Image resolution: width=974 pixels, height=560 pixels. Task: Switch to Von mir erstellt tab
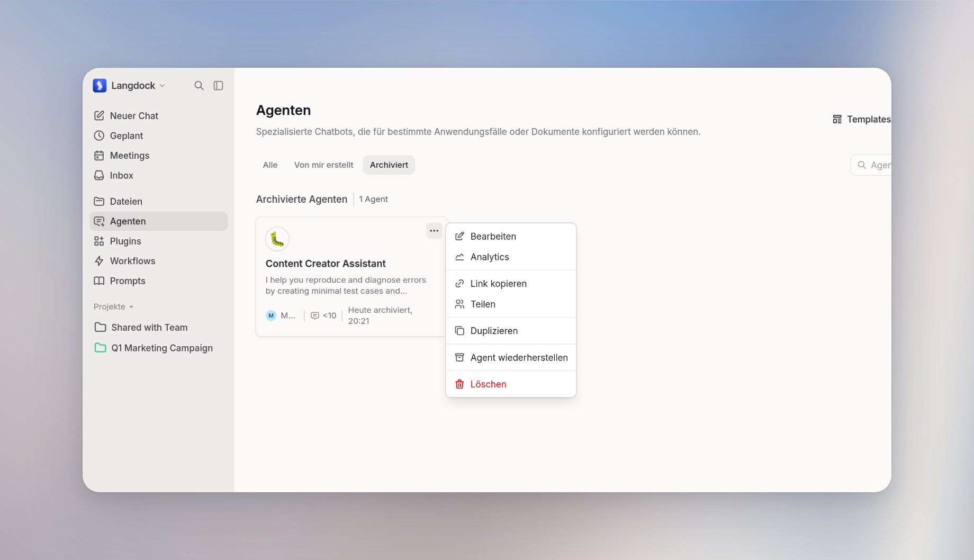coord(323,165)
